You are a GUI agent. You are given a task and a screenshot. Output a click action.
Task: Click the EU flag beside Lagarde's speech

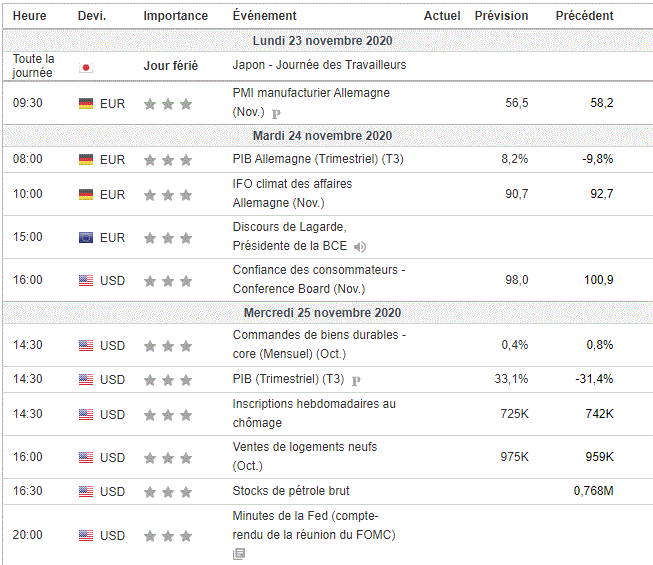86,238
